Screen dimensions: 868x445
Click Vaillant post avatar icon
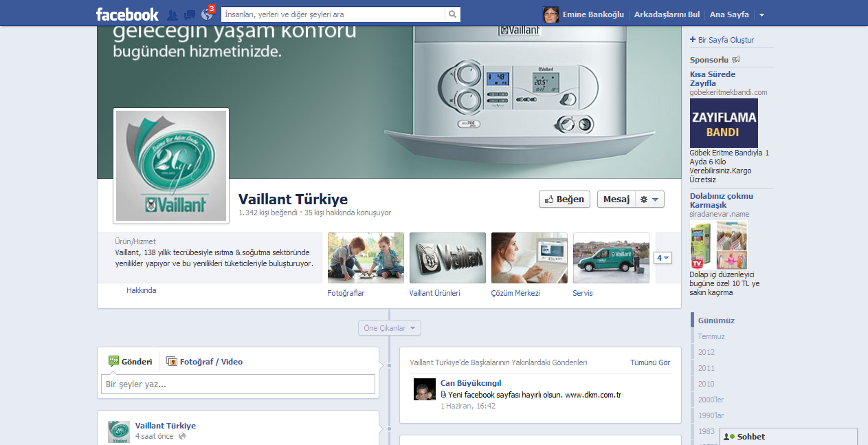119,432
